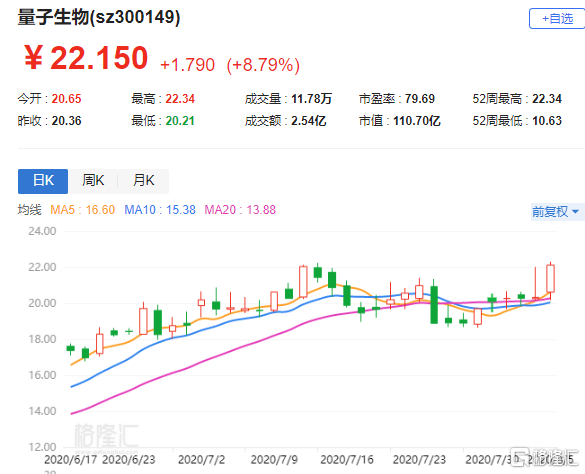Click the 12.00 y-axis label
This screenshot has height=474, width=585.
pos(42,447)
